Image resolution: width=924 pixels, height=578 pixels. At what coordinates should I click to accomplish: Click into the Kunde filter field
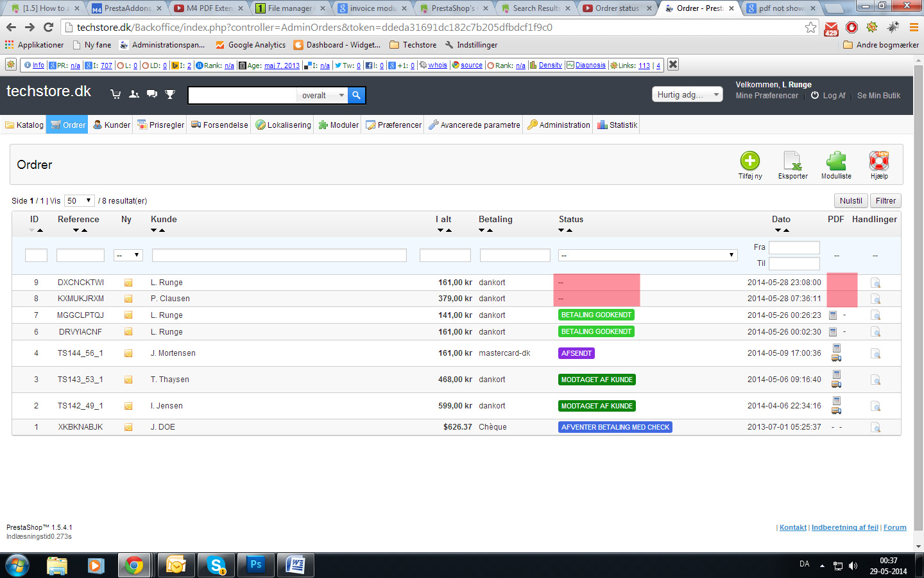[x=279, y=255]
